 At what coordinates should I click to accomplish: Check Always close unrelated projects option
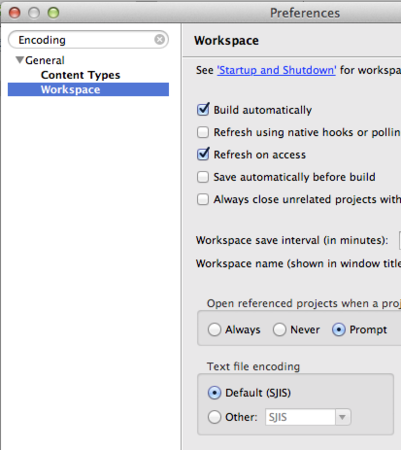click(203, 199)
